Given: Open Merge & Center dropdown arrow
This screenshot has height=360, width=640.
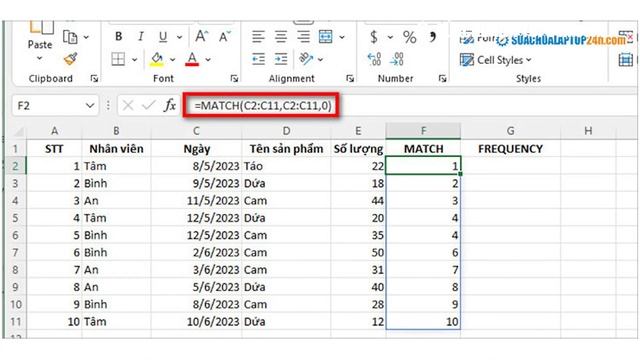Looking at the screenshot, I should [x=342, y=38].
